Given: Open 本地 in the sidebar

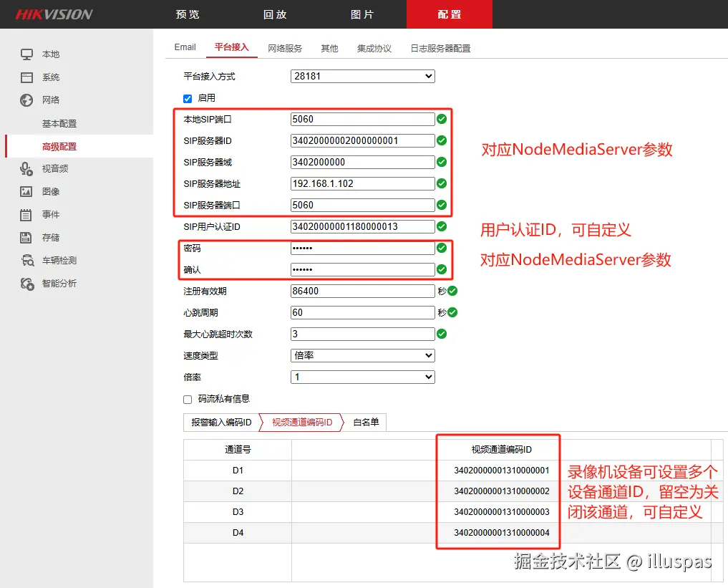Looking at the screenshot, I should coord(51,54).
